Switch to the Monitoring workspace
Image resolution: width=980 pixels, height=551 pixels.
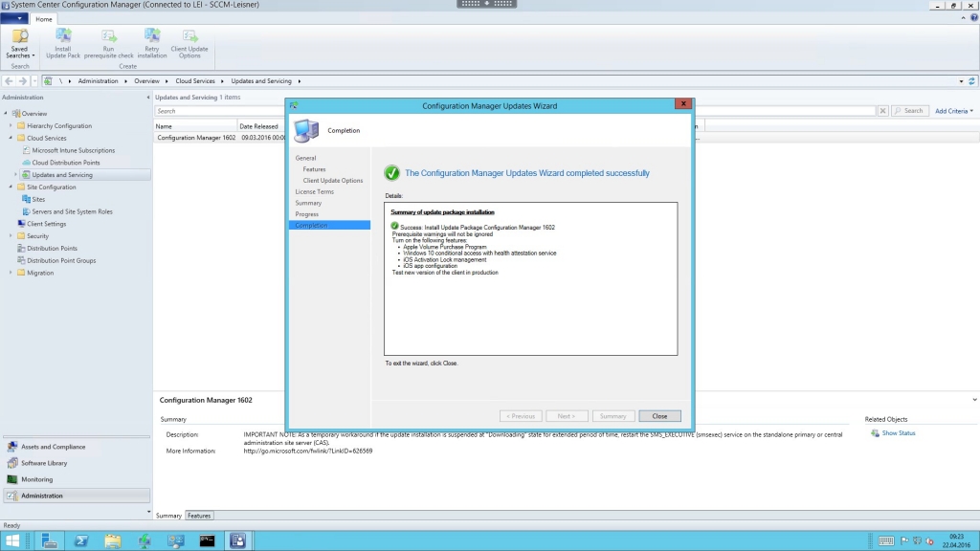coord(36,479)
